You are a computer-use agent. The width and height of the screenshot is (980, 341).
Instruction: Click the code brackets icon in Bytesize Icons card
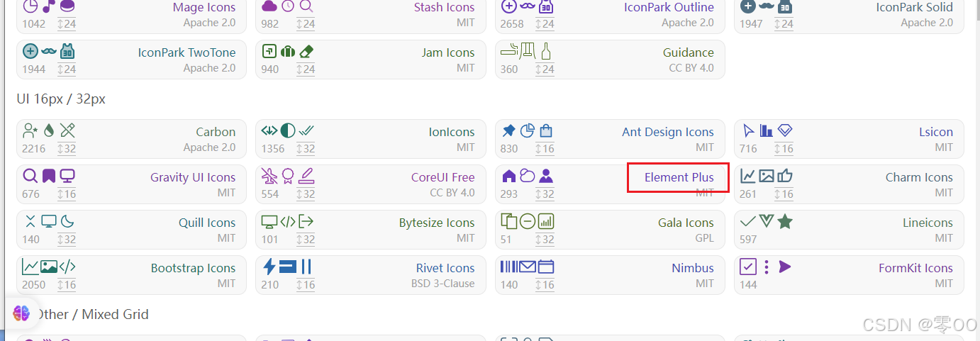(288, 221)
